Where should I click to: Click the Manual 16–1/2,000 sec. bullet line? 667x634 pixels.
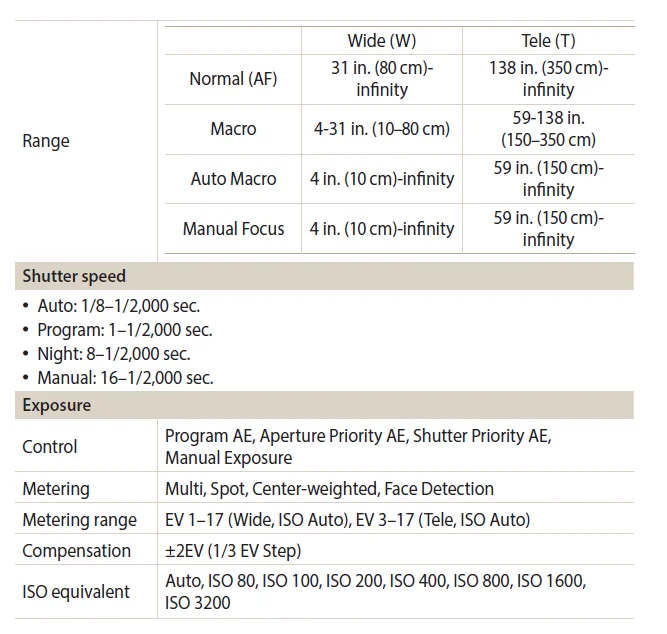125,377
